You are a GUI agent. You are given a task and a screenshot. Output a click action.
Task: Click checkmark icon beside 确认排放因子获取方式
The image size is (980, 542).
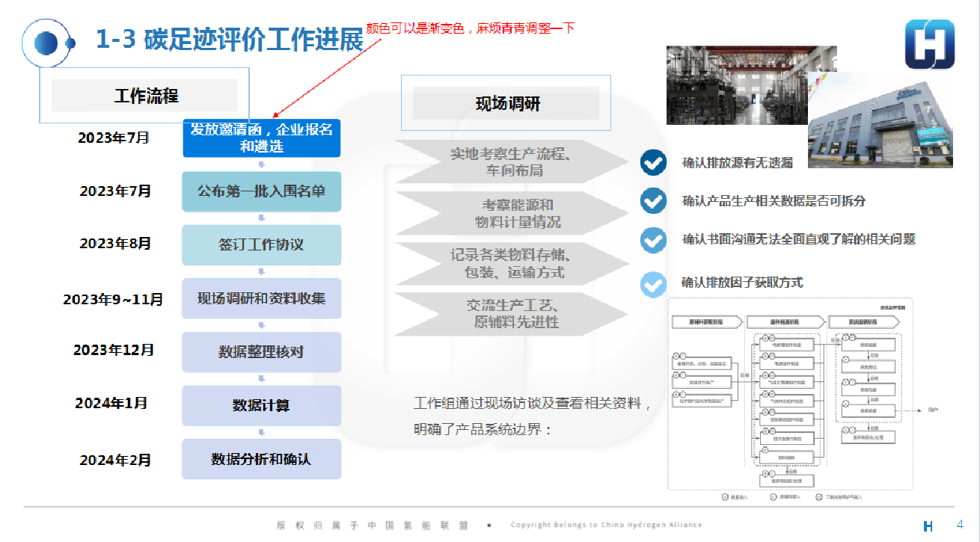[x=653, y=284]
